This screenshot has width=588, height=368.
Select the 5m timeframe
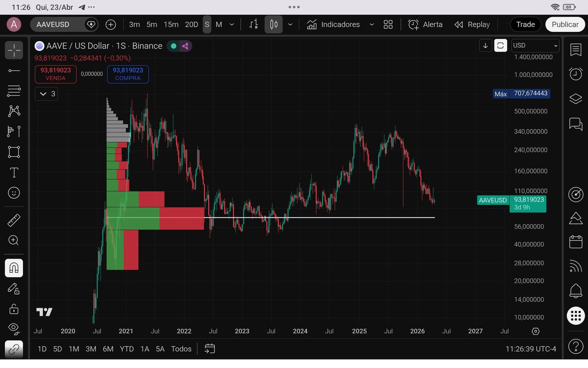click(x=152, y=25)
